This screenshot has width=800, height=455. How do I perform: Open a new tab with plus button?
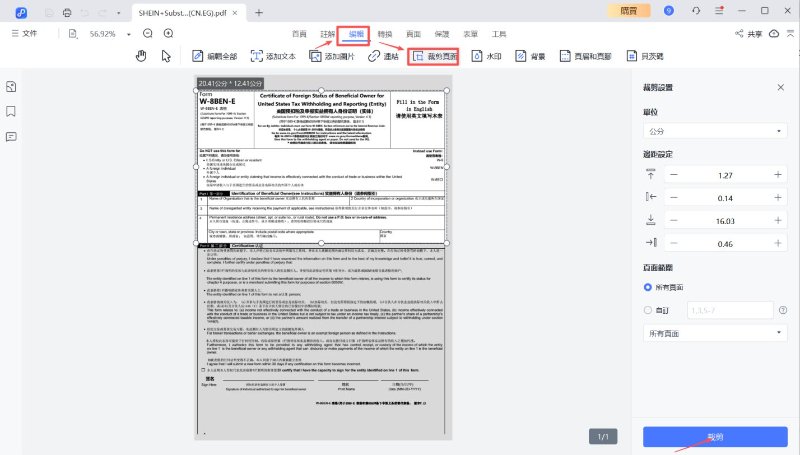coord(259,13)
